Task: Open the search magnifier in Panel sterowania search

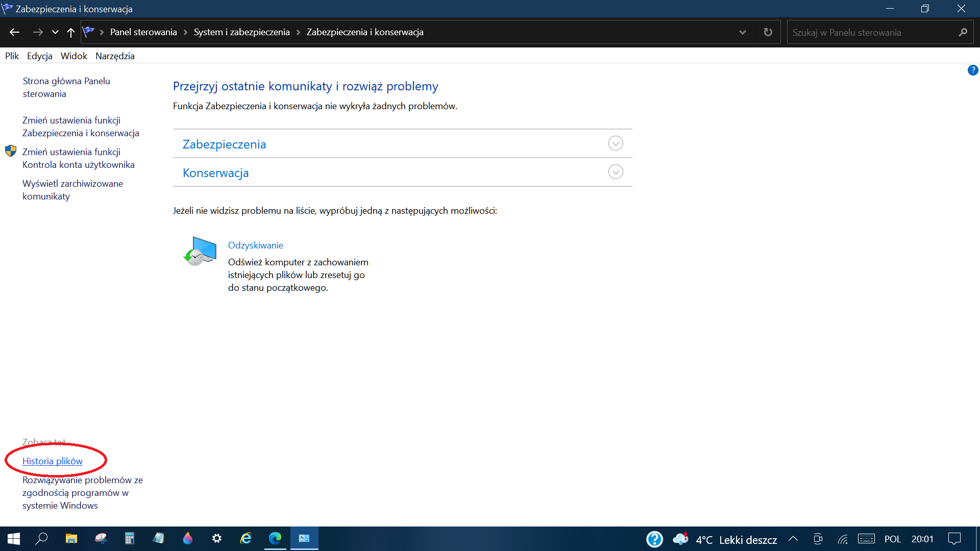Action: (x=963, y=32)
